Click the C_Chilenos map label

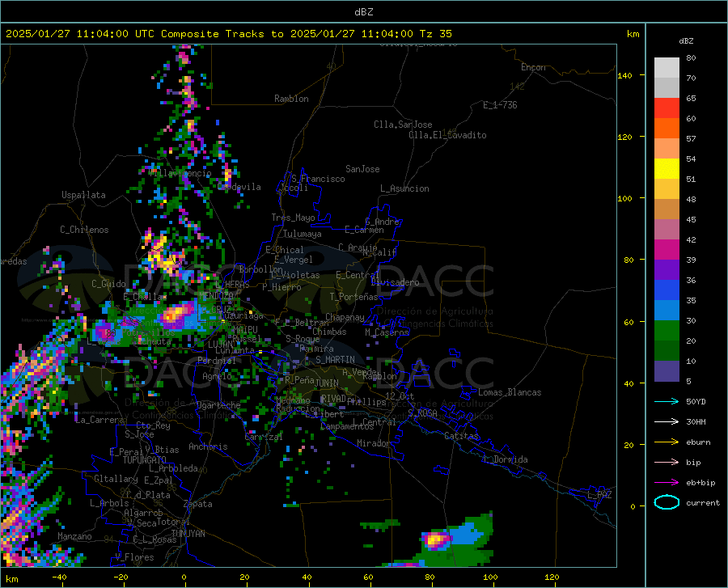click(84, 230)
